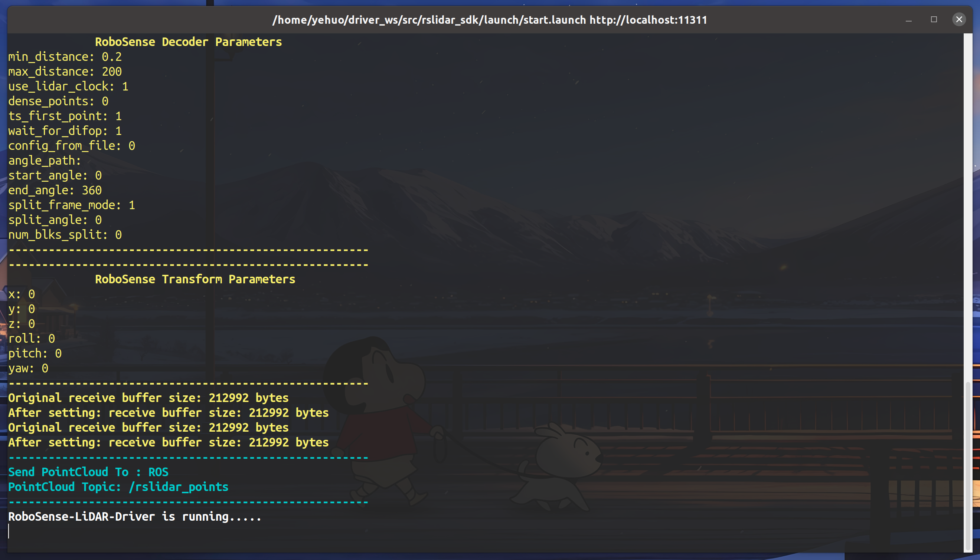Click the upper empty scrollbar track
The height and width of the screenshot is (560, 980).
coord(968,192)
